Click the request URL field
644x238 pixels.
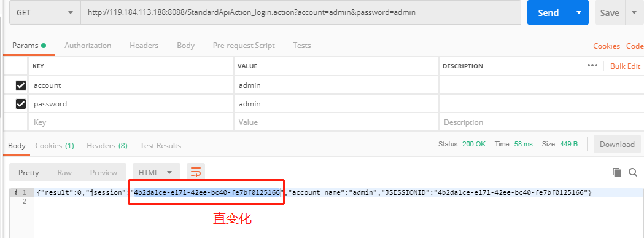click(301, 12)
